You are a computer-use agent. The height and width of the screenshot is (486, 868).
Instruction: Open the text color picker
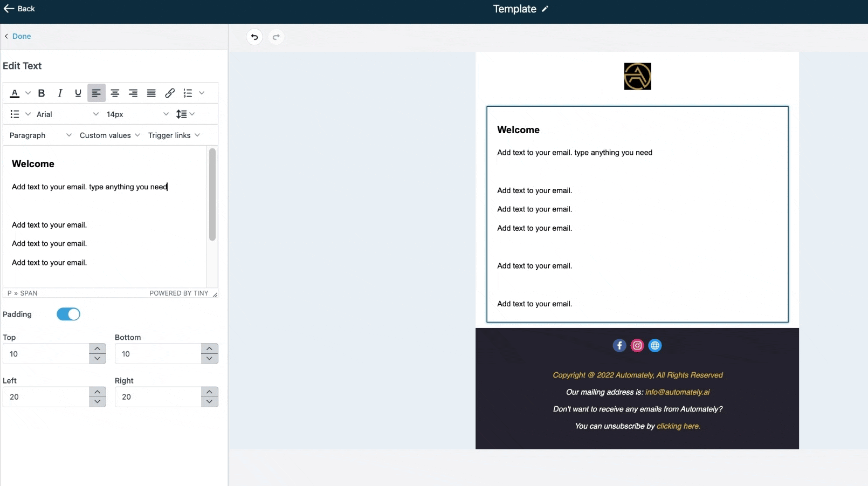point(15,93)
